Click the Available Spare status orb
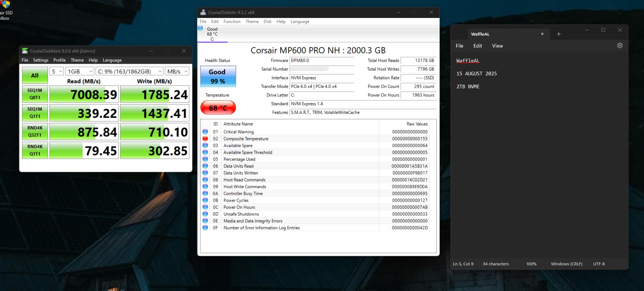This screenshot has height=291, width=644. point(205,145)
